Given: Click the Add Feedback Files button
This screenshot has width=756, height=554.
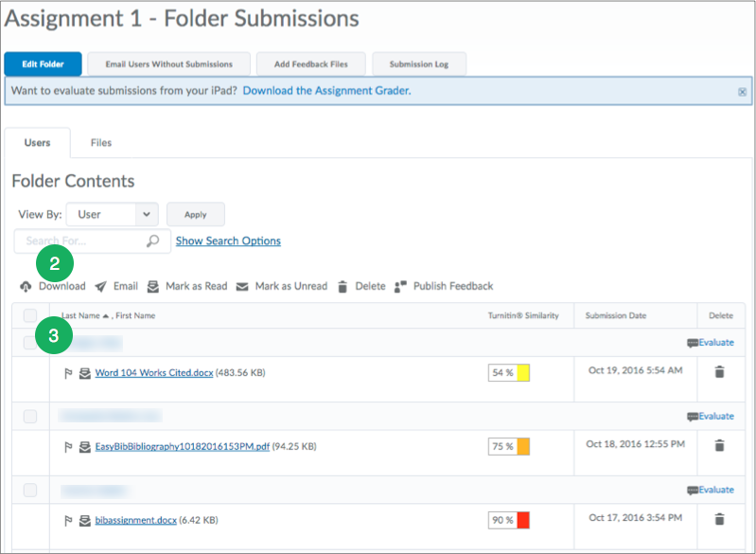Looking at the screenshot, I should point(311,64).
